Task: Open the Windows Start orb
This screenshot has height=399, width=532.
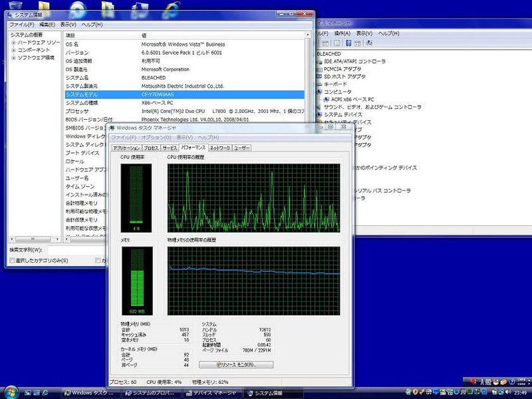Action: tap(11, 392)
